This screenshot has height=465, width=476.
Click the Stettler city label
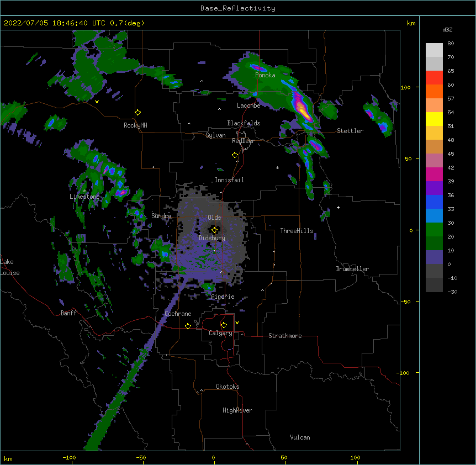pyautogui.click(x=350, y=131)
